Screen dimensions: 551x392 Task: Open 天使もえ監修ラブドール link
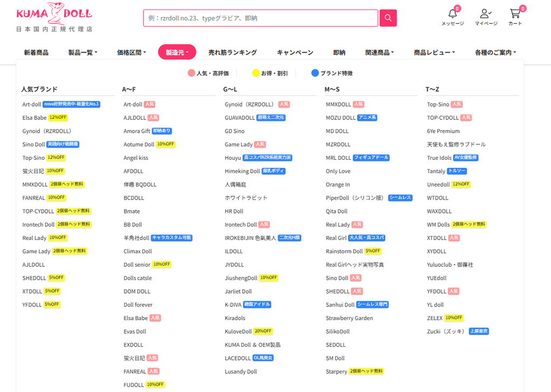[x=456, y=144]
